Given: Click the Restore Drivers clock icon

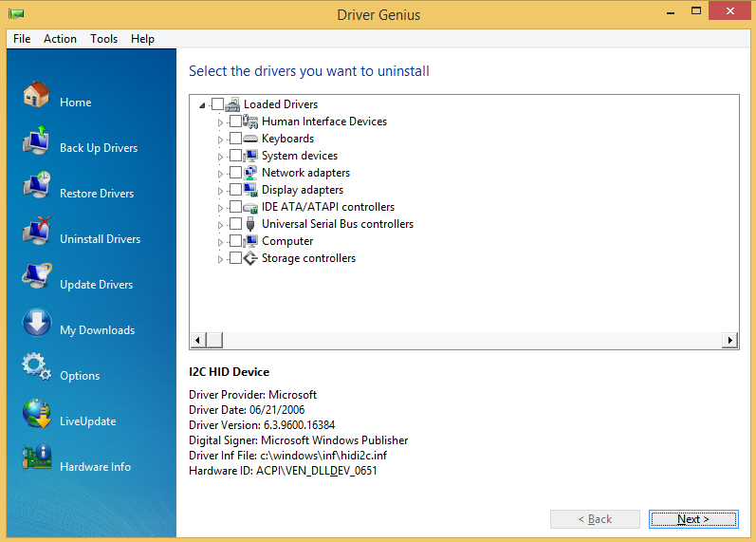Looking at the screenshot, I should click(x=37, y=185).
